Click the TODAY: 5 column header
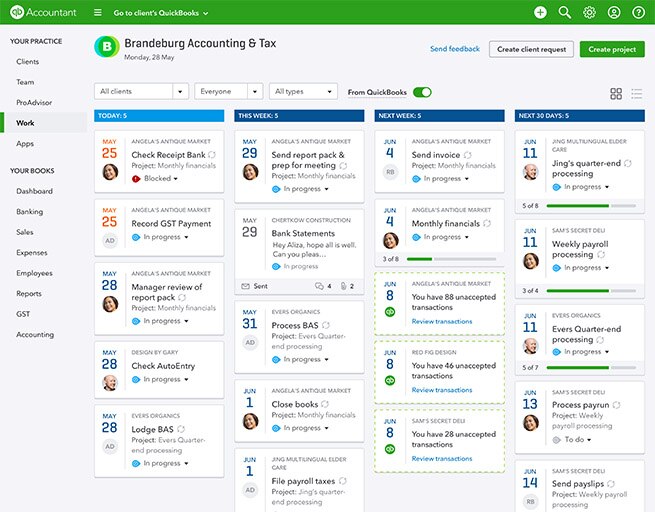655x512 pixels. click(159, 116)
